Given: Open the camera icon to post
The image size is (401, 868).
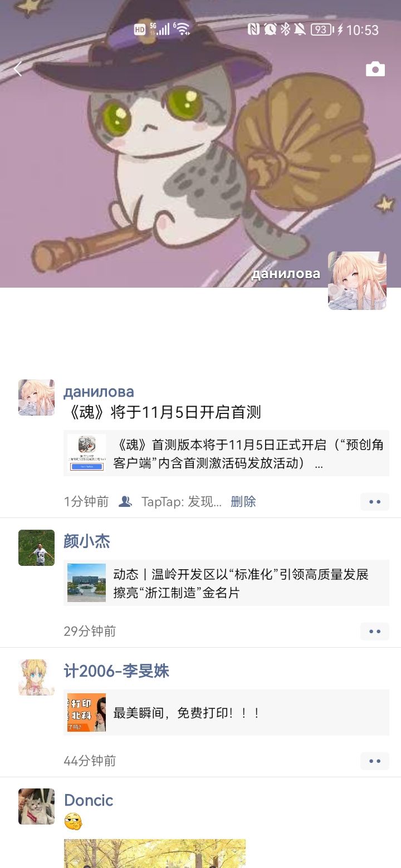Looking at the screenshot, I should (x=375, y=69).
